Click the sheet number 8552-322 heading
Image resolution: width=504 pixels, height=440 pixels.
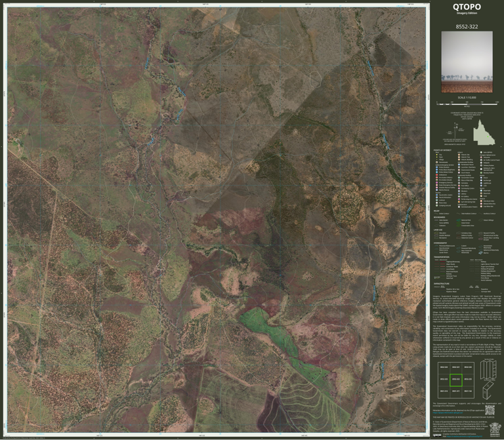pyautogui.click(x=467, y=27)
